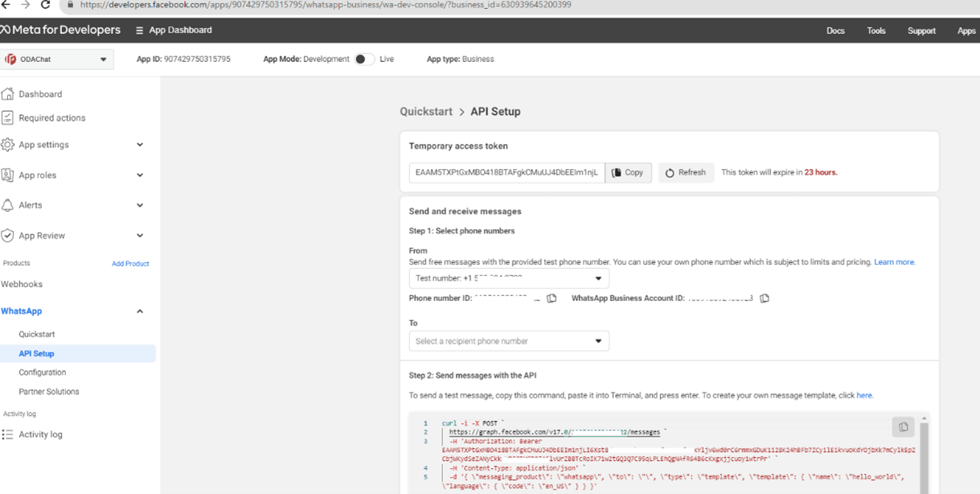Click the Refresh token button
Screen dimensions: 980x494
tap(686, 172)
